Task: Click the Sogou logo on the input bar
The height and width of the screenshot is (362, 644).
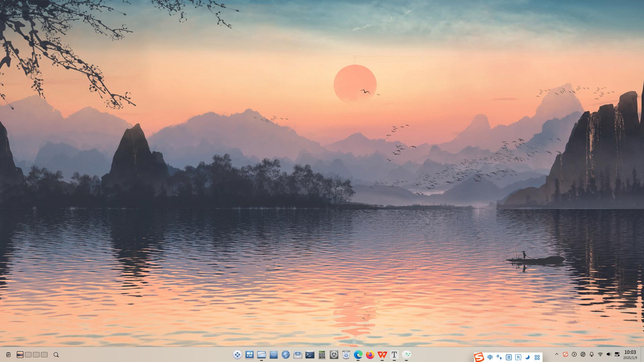Action: click(479, 357)
